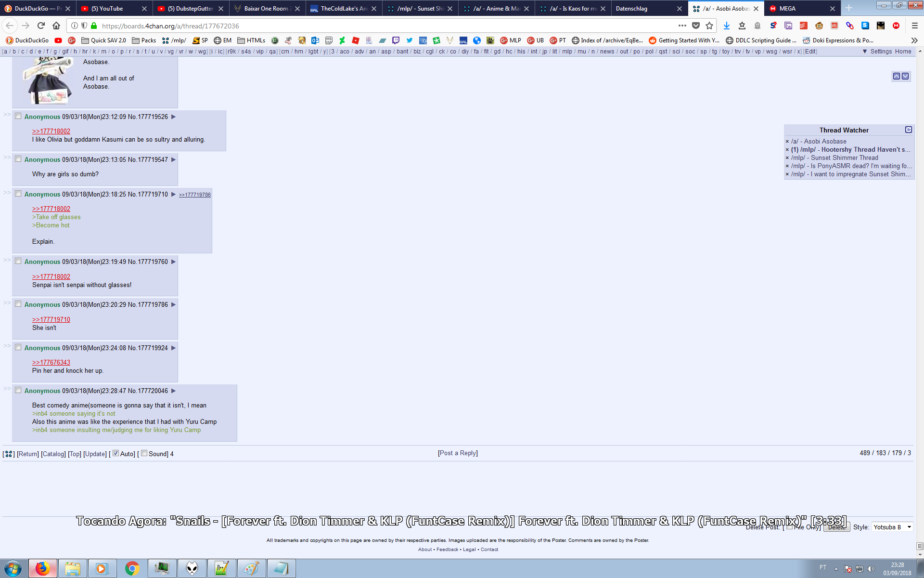Open the post menu arrow for No.177719526
924x578 pixels.
(174, 117)
